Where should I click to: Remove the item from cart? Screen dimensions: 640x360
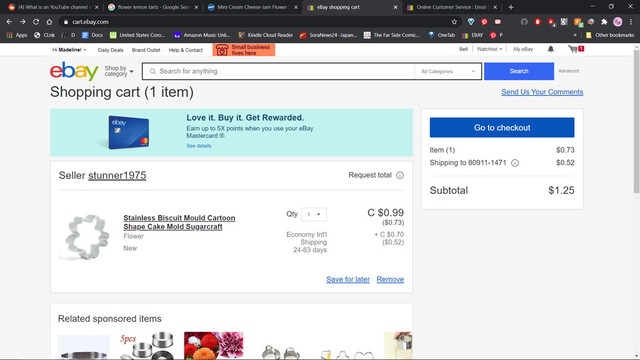[390, 279]
